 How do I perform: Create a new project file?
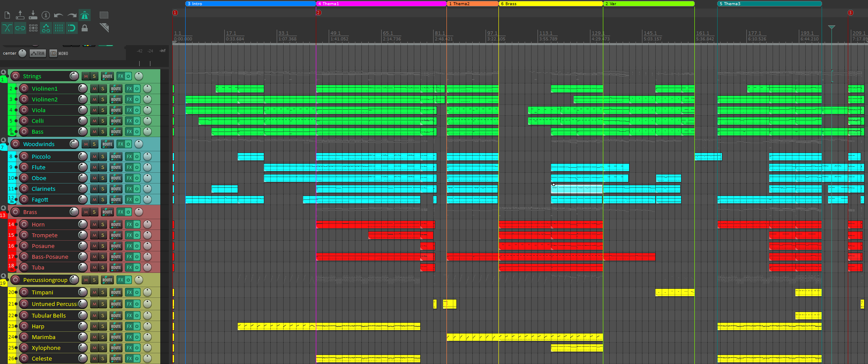point(7,15)
